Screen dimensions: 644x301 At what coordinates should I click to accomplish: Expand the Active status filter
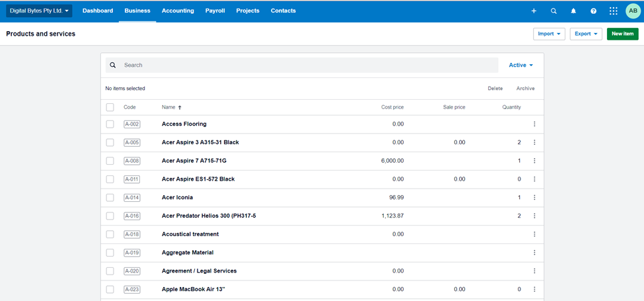pyautogui.click(x=520, y=65)
